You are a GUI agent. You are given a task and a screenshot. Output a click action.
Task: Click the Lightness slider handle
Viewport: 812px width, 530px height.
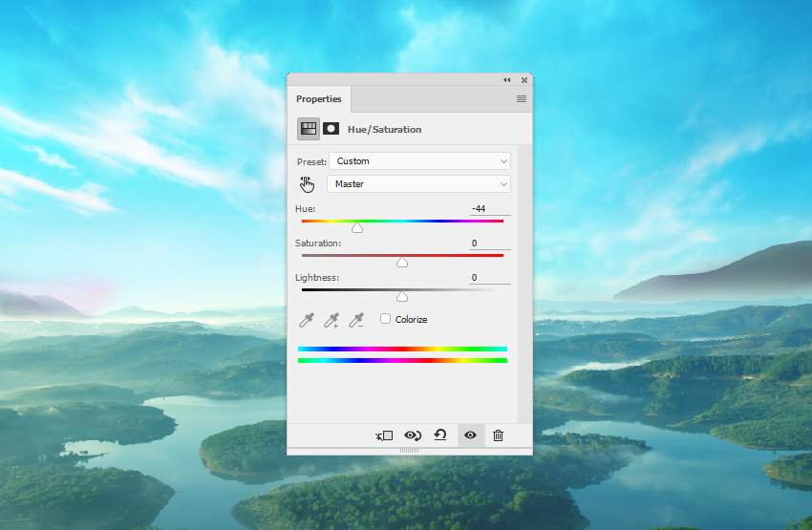point(402,297)
